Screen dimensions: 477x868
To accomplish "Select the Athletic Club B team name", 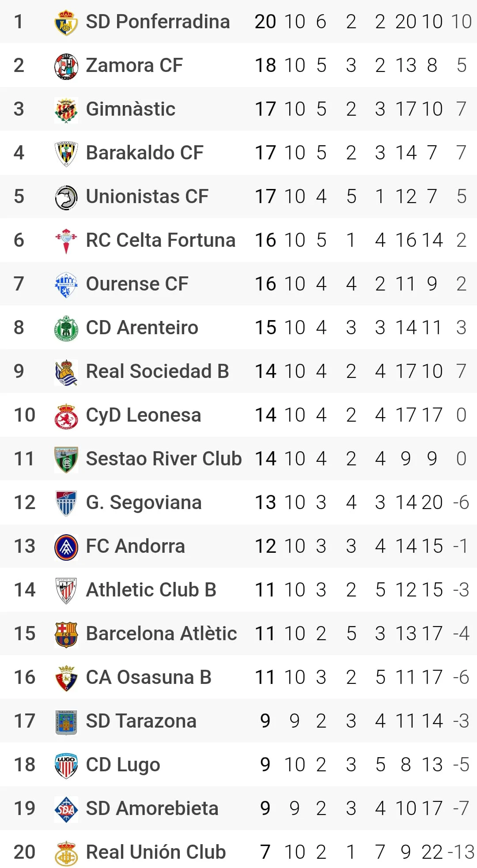I will click(151, 590).
